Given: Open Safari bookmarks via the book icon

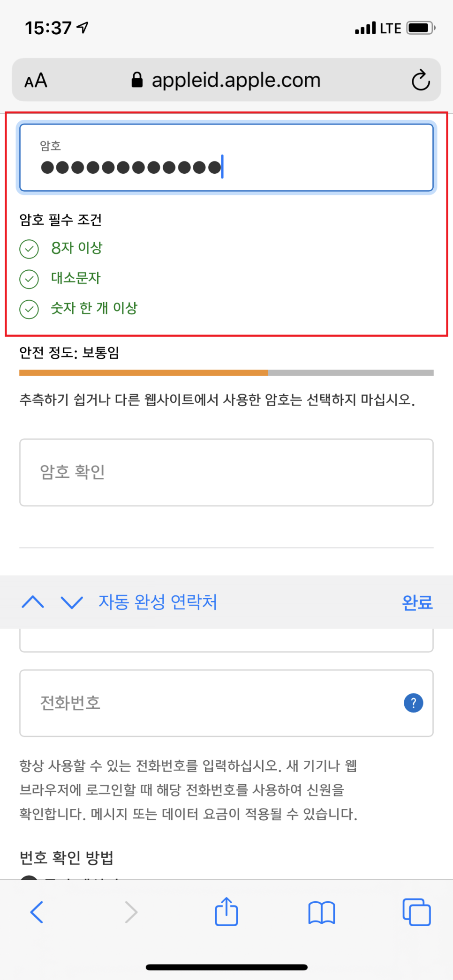Looking at the screenshot, I should (x=321, y=912).
